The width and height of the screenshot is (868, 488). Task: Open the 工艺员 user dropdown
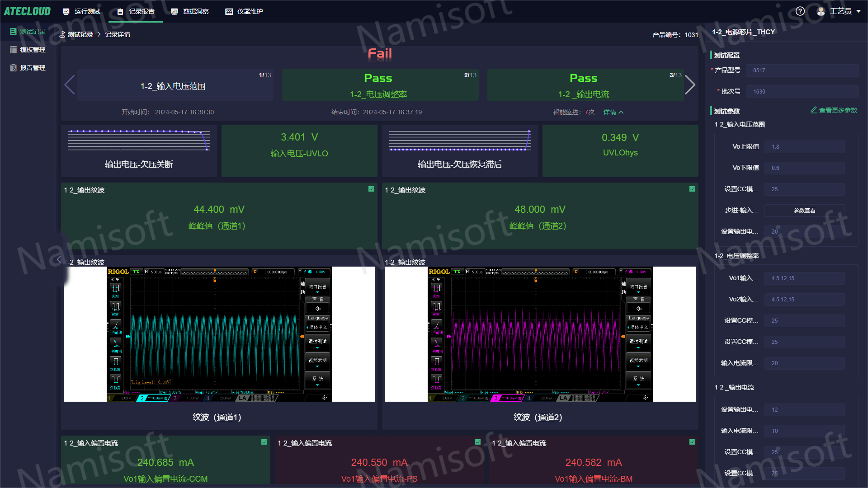(840, 11)
